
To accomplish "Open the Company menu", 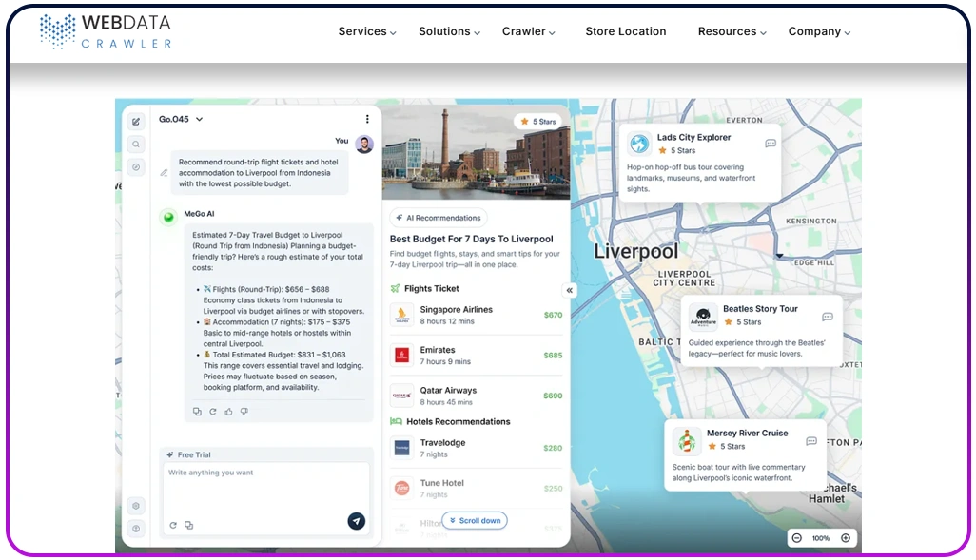I will [819, 31].
